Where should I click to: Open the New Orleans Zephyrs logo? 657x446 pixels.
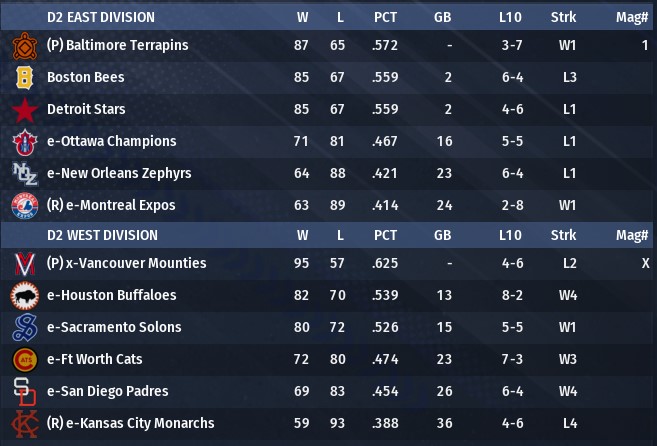[23, 174]
